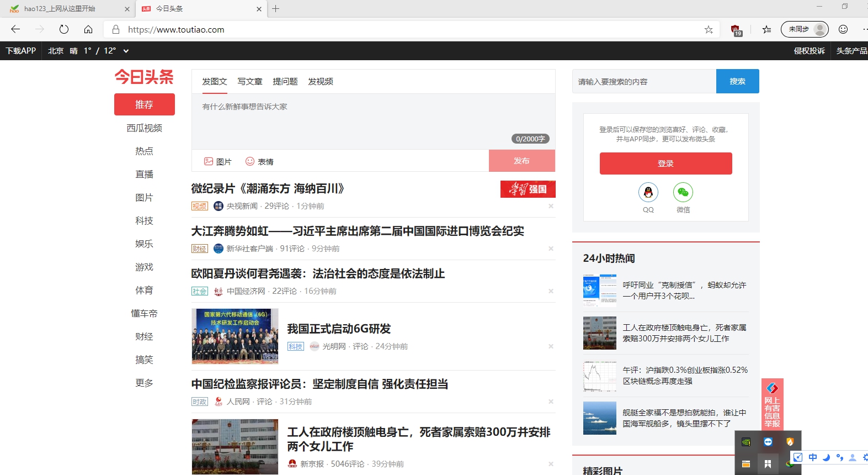The height and width of the screenshot is (475, 868).
Task: Log in using the QQ icon
Action: coord(648,192)
